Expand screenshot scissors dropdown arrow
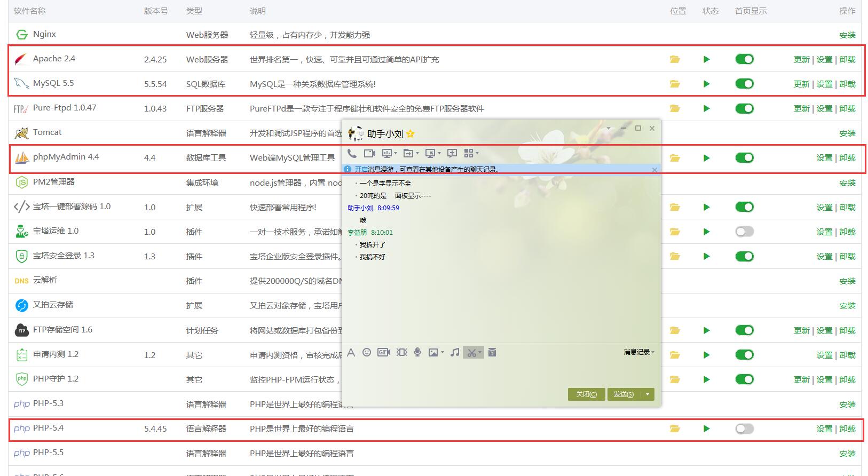Screen dimensions: 868x476 click(480, 352)
